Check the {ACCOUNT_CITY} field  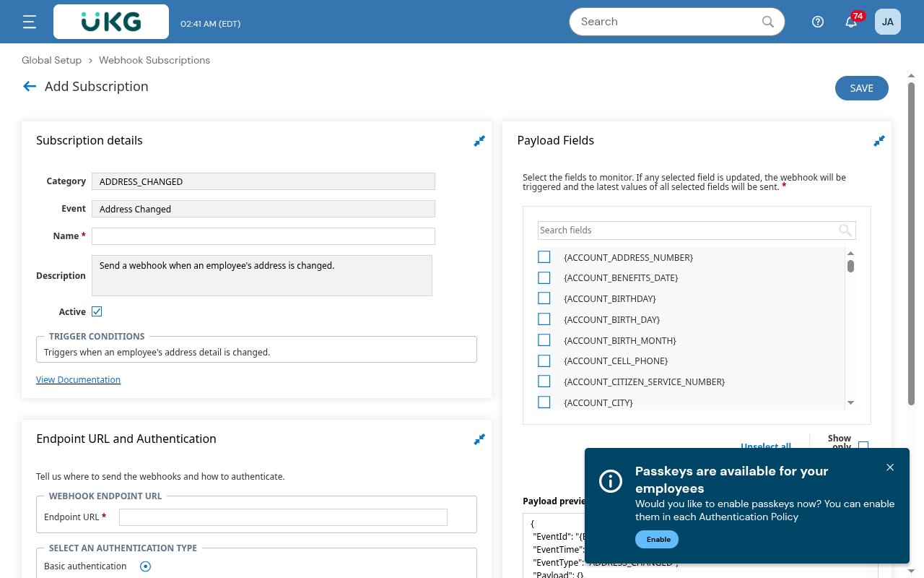(544, 402)
